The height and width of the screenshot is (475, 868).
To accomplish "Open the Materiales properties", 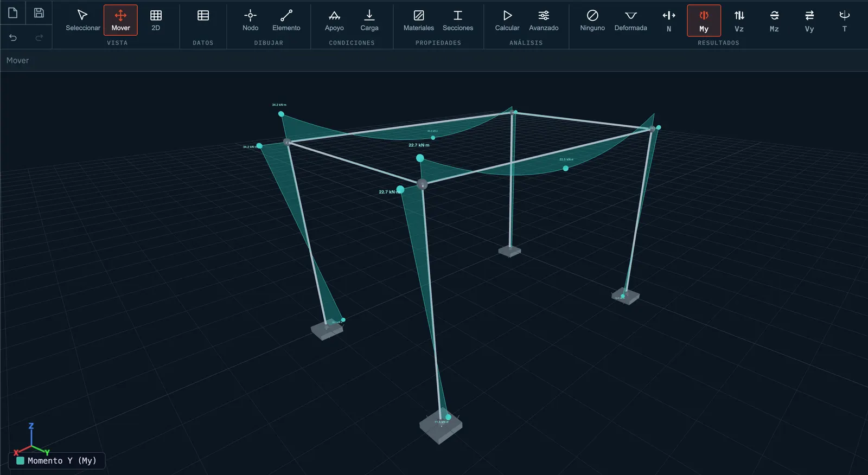I will (x=418, y=20).
